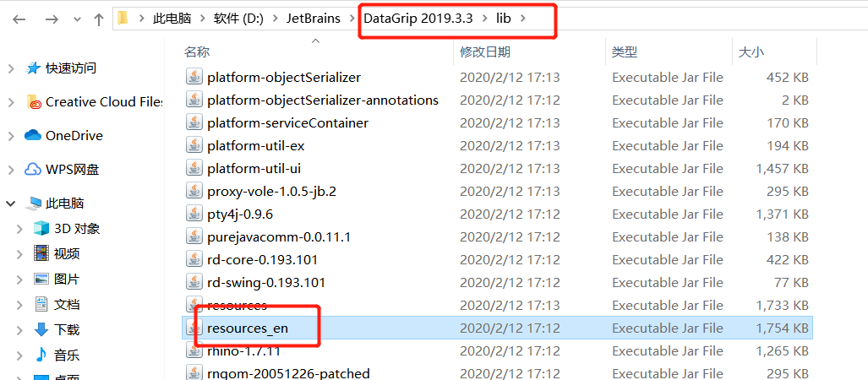
Task: Expand the WPS网盘 tree node
Action: (11, 170)
